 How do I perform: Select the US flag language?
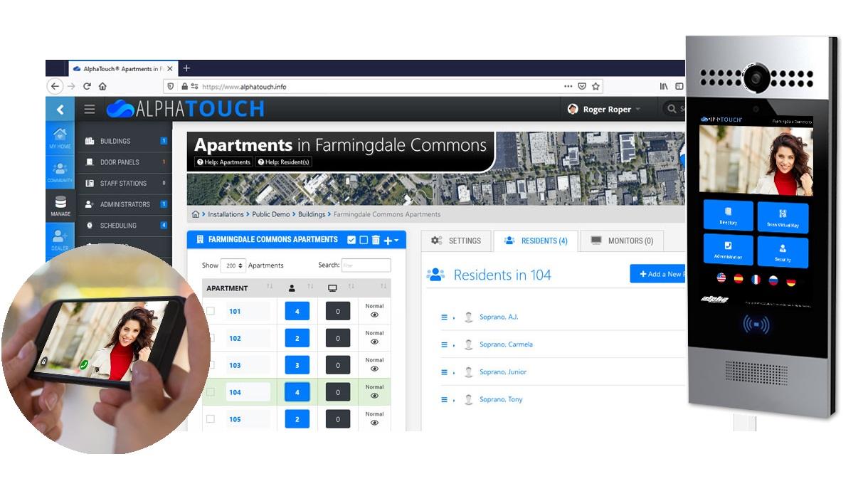tap(721, 278)
